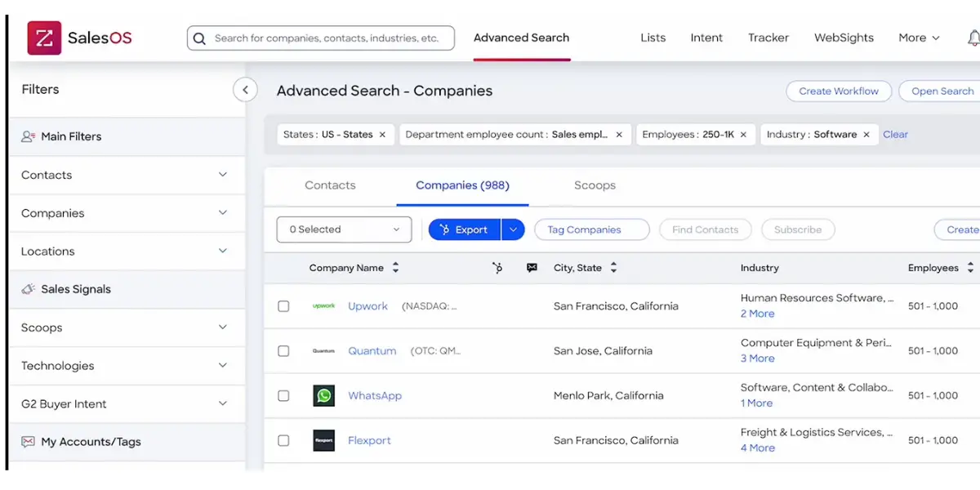Switch to the Contacts results tab
The width and height of the screenshot is (980, 490).
[330, 185]
